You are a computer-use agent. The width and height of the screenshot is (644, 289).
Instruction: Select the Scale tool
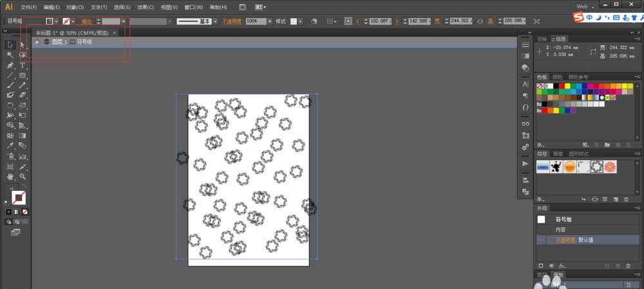pos(23,105)
